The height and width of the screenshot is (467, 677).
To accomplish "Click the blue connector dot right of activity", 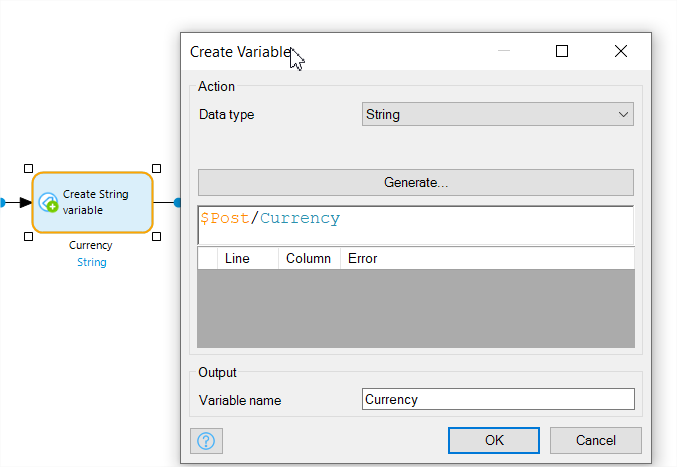I will 177,202.
